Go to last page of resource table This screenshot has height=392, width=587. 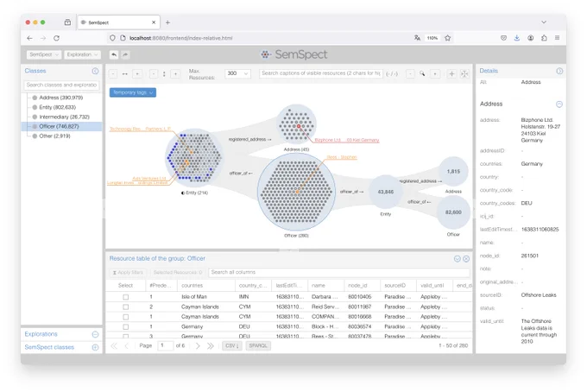211,345
